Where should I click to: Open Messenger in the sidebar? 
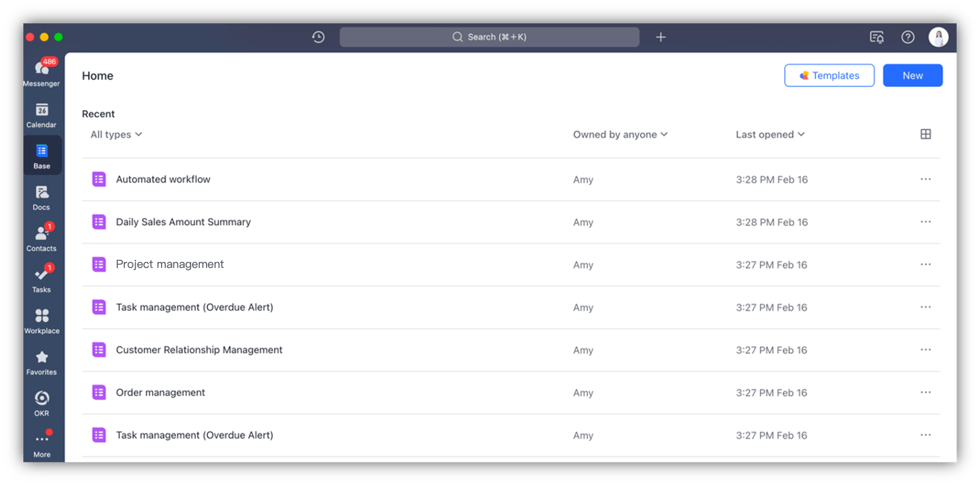[42, 72]
